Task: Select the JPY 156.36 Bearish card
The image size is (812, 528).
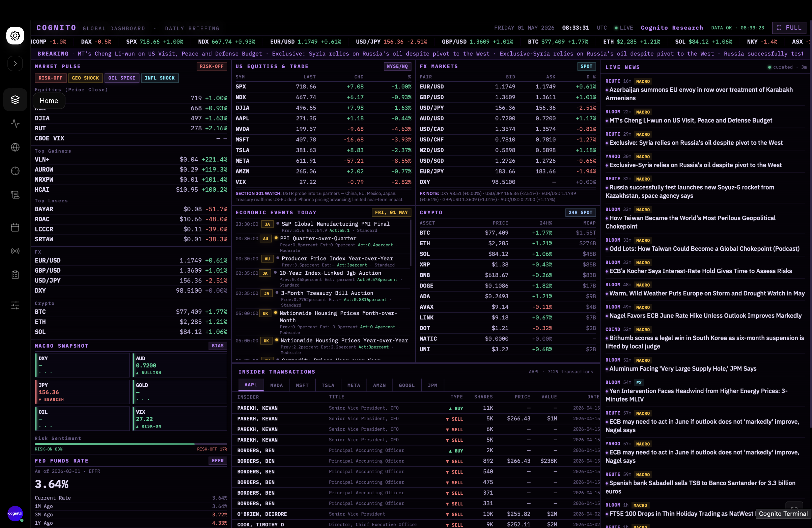Action: (82, 392)
